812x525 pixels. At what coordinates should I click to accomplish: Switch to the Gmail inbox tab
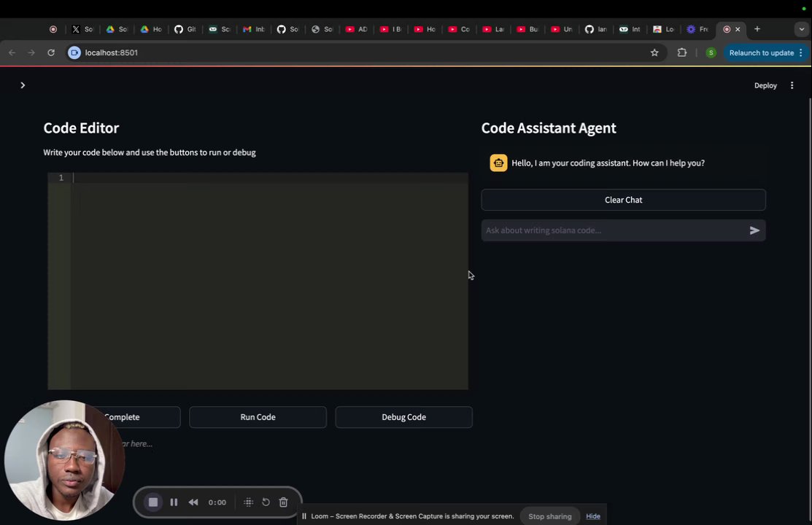pyautogui.click(x=253, y=29)
